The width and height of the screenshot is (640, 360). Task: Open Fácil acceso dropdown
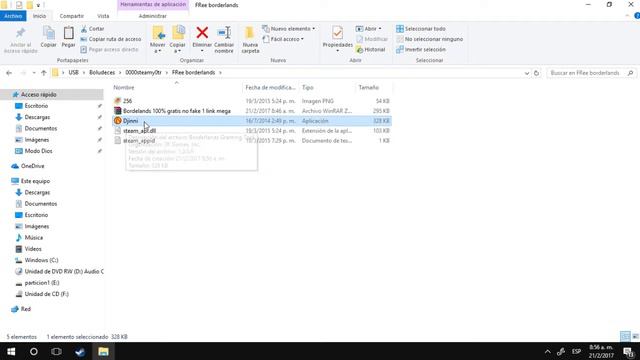click(283, 39)
